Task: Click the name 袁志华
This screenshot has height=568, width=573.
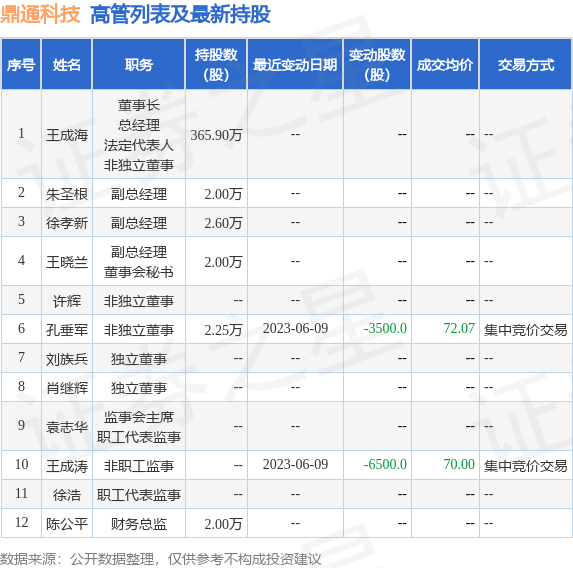Action: 67,427
